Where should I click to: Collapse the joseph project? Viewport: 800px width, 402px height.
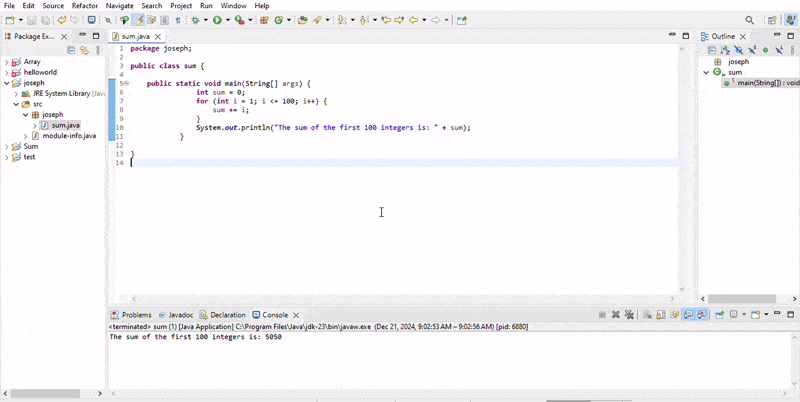coord(7,83)
